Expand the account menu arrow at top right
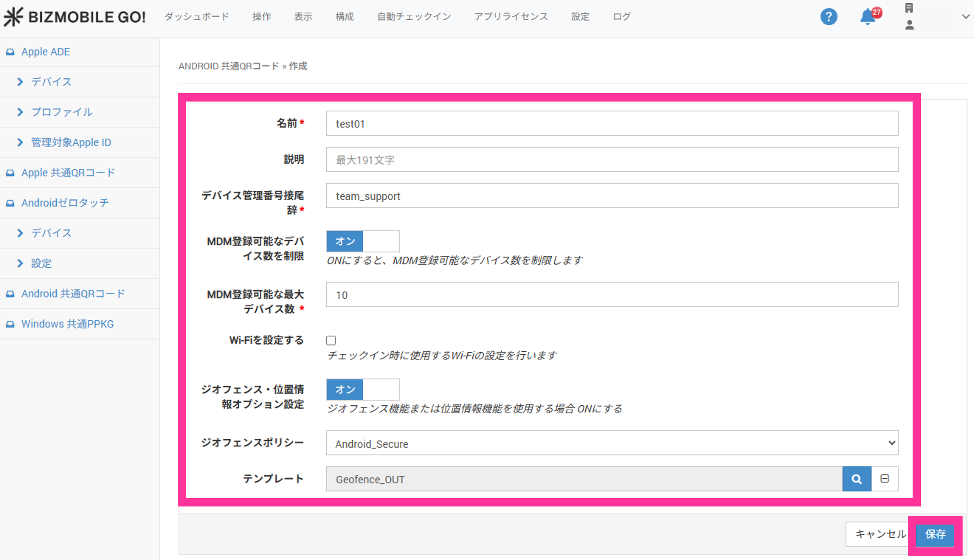Screen dimensions: 974x560 (x=965, y=17)
